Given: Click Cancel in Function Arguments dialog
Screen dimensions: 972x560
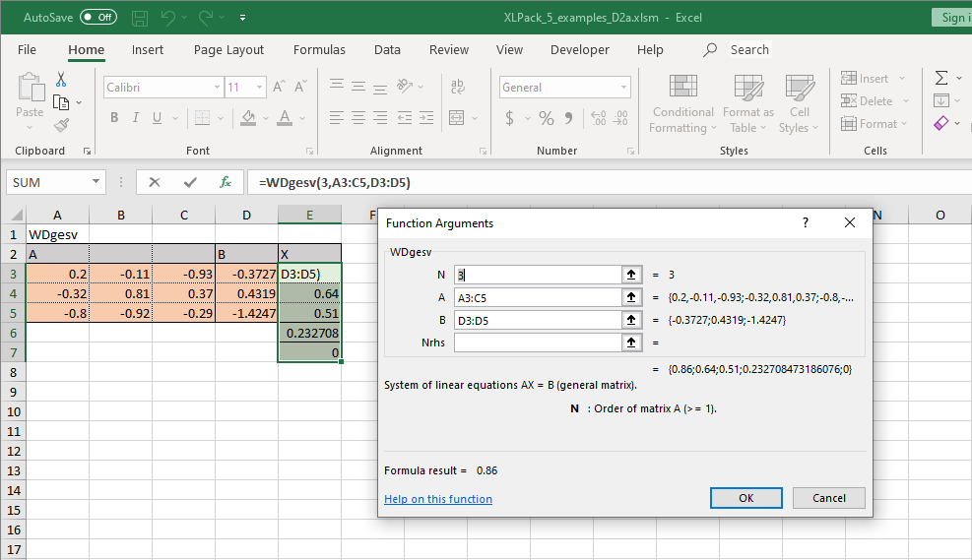Looking at the screenshot, I should [x=829, y=498].
